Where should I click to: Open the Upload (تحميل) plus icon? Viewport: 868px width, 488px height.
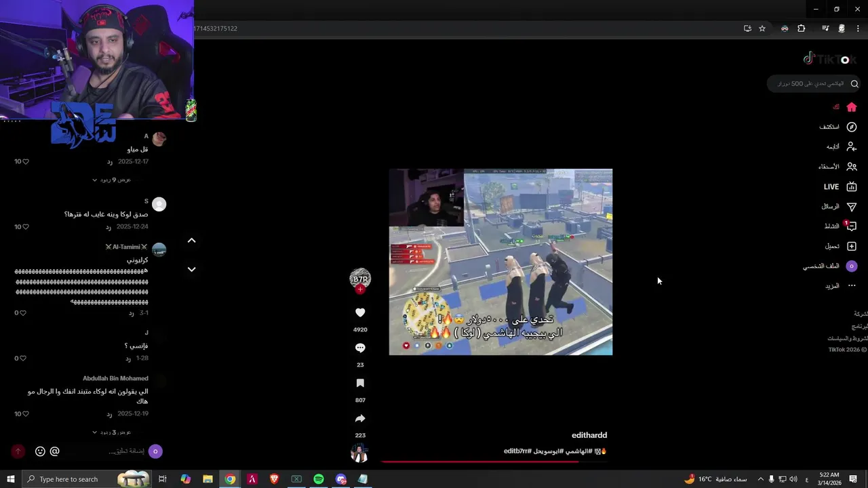(x=852, y=246)
